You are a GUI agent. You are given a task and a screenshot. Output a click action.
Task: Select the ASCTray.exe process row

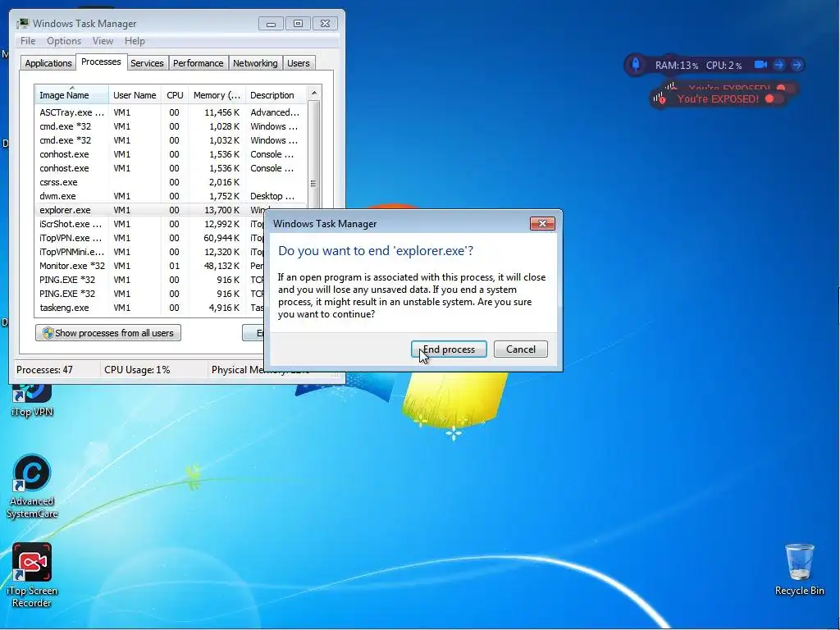[170, 112]
